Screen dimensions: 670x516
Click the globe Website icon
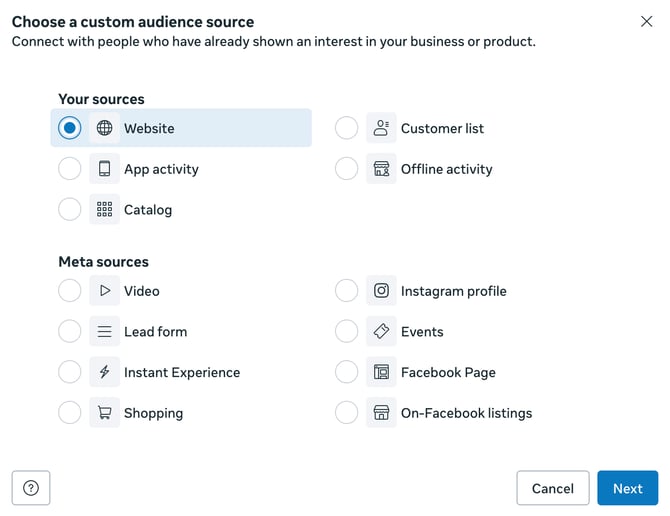click(x=104, y=128)
